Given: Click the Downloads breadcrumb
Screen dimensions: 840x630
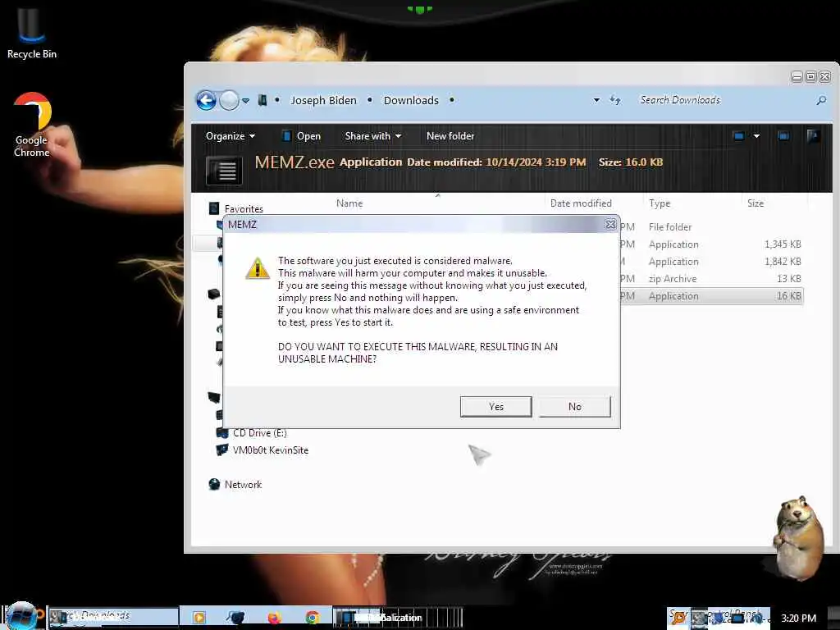Looking at the screenshot, I should tap(411, 100).
